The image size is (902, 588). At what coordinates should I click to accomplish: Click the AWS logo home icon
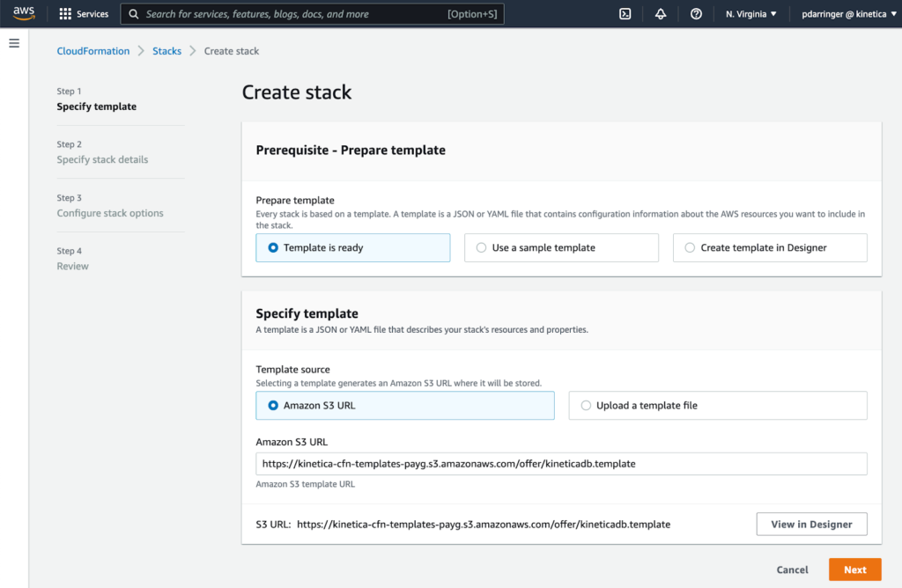(24, 13)
